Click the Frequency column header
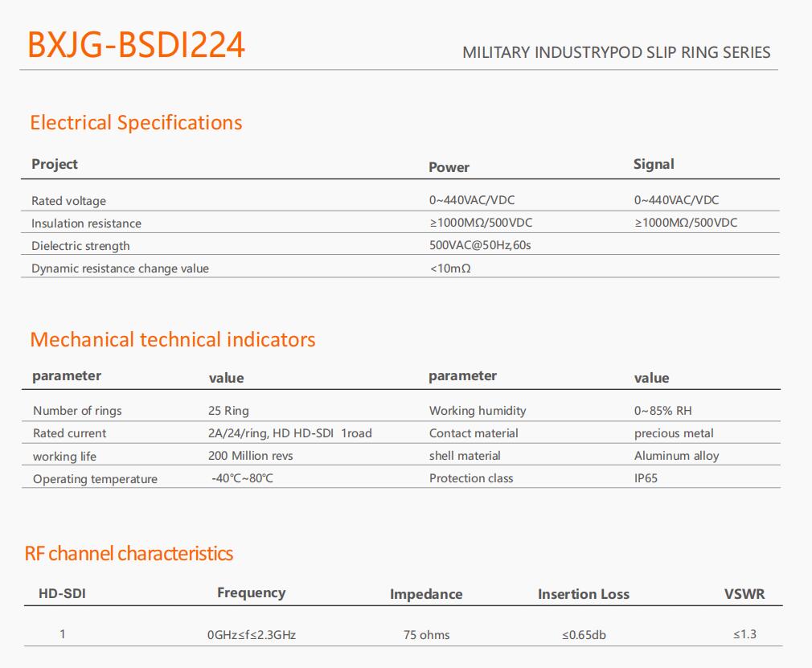The height and width of the screenshot is (668, 812). pos(251,593)
